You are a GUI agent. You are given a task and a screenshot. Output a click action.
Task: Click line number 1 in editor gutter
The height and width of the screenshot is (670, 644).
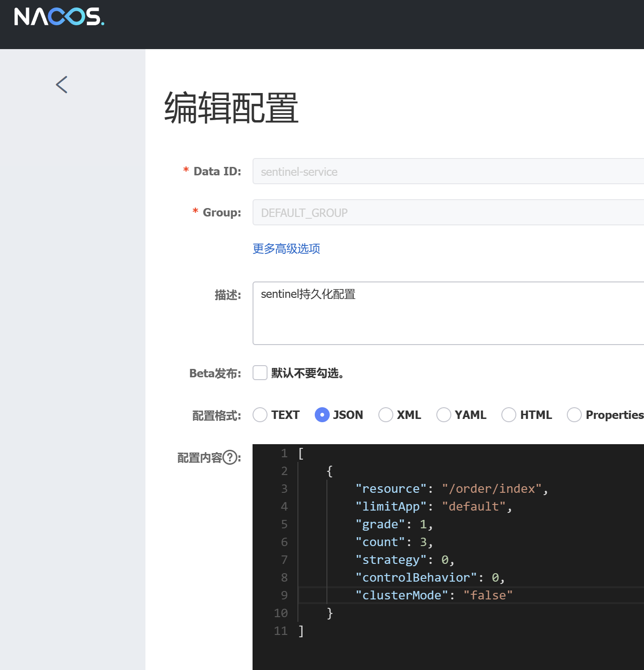tap(284, 453)
